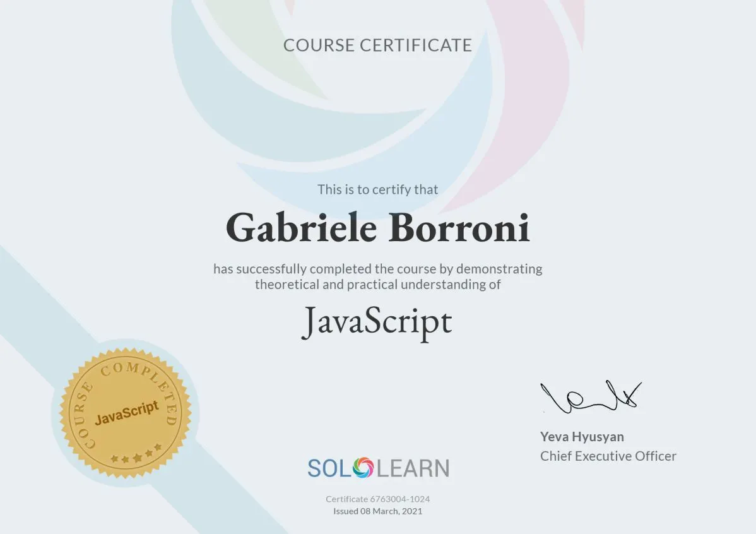Click the 'This is to certify that' line
This screenshot has height=534, width=756.
[377, 189]
